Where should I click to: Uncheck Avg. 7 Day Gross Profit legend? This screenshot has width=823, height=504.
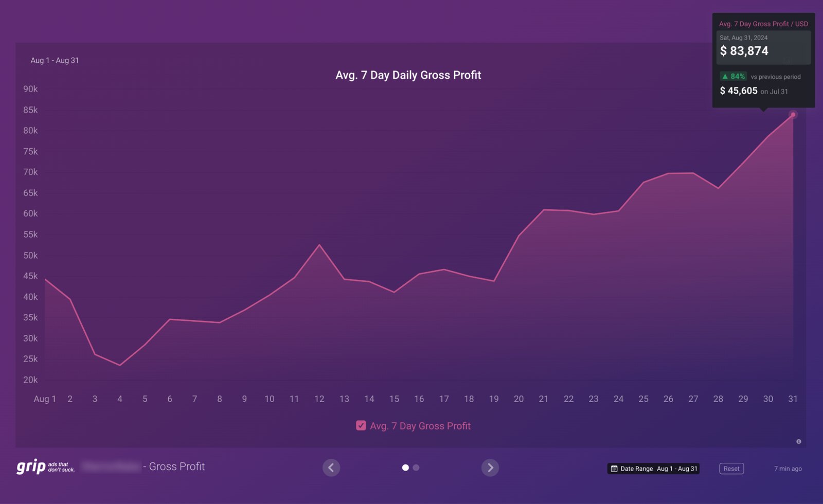(x=361, y=426)
